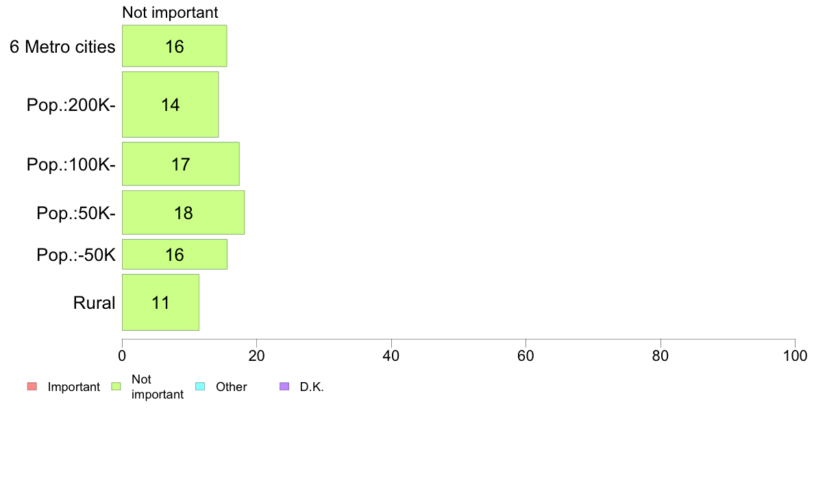Toggle the Not important legend label
The width and height of the screenshot is (814, 504).
click(x=158, y=387)
